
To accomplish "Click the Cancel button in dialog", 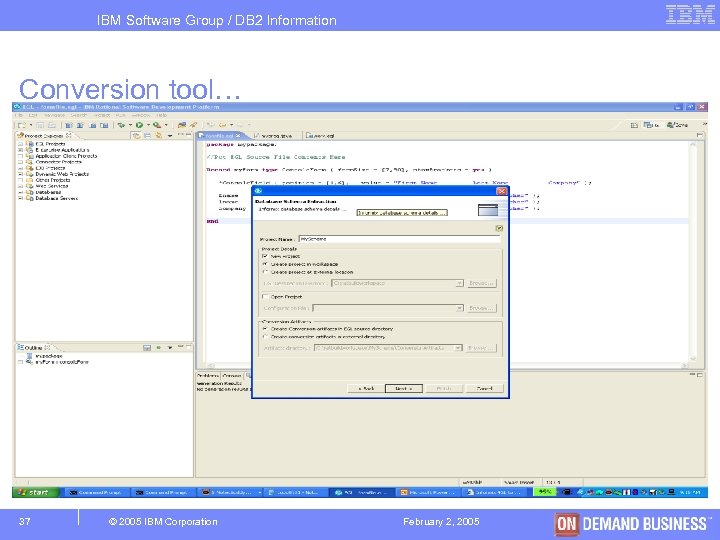I will tap(484, 388).
